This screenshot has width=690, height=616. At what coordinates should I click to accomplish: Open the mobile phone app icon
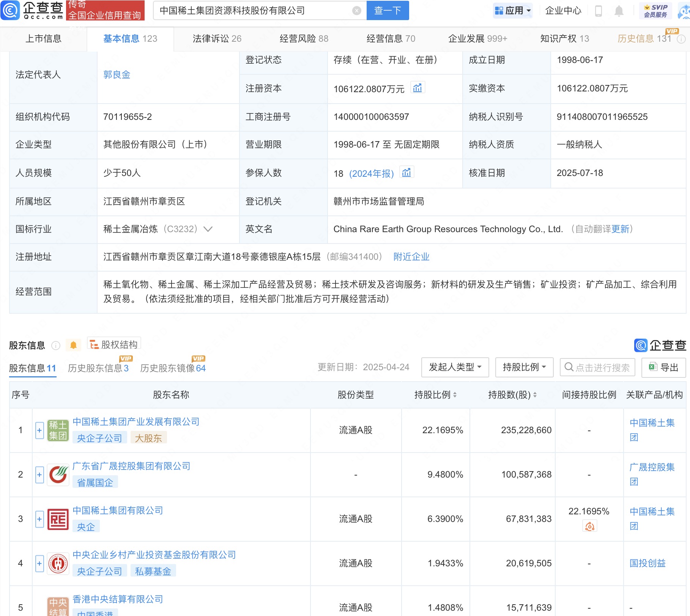(599, 11)
